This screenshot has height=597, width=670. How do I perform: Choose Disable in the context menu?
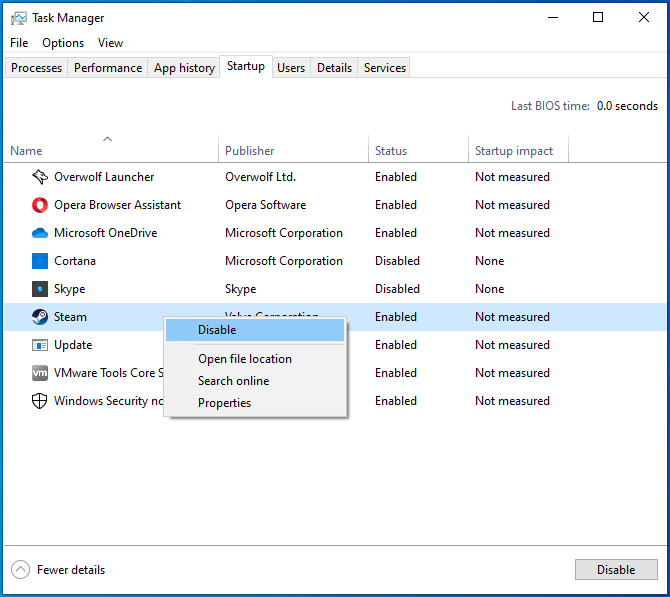(255, 330)
